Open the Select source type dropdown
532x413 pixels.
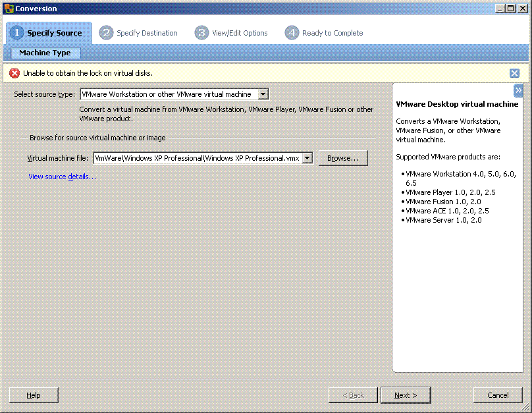(x=263, y=94)
